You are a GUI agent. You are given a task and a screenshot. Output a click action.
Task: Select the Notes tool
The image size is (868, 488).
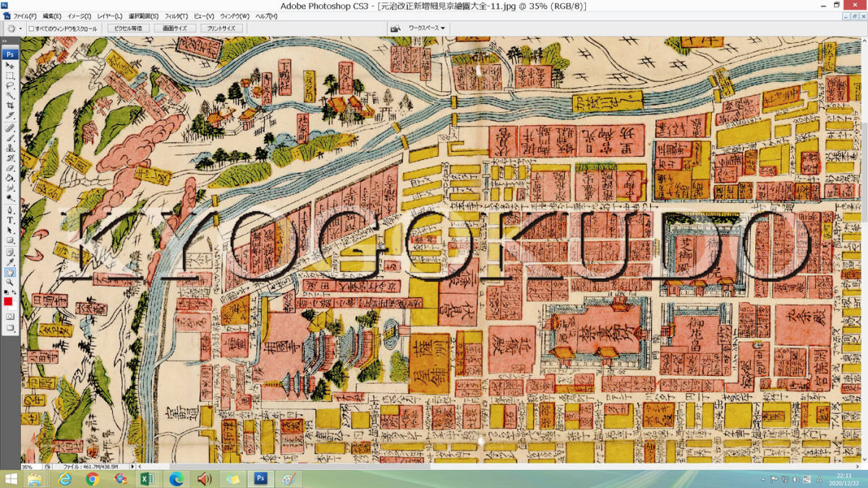10,252
